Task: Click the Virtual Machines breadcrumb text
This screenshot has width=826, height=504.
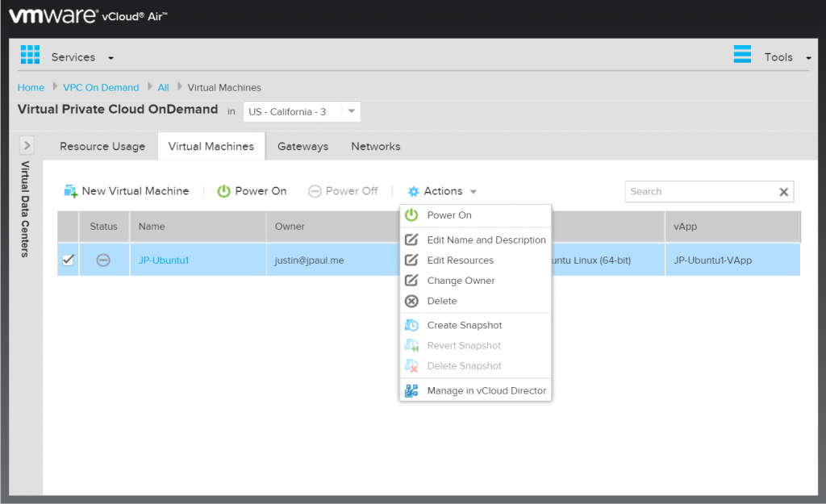Action: 224,87
